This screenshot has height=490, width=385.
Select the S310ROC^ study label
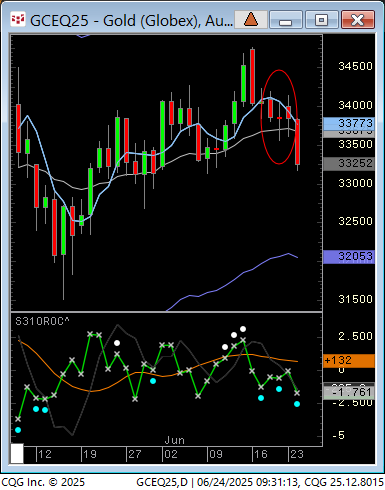click(x=43, y=321)
